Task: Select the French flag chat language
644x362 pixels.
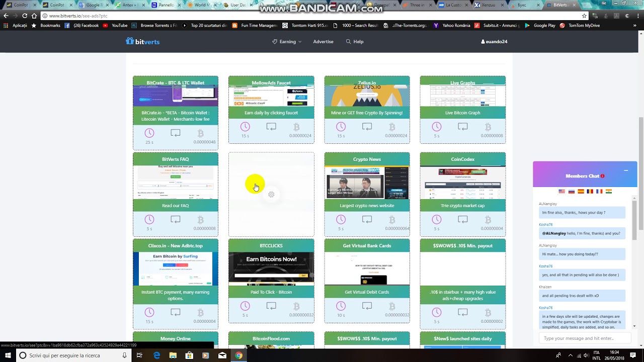Action: click(599, 192)
